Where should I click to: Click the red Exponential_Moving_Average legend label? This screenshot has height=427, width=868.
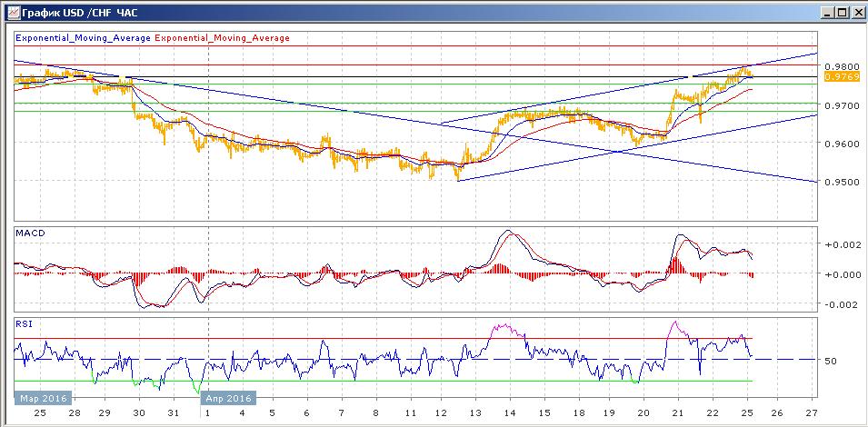click(x=224, y=38)
